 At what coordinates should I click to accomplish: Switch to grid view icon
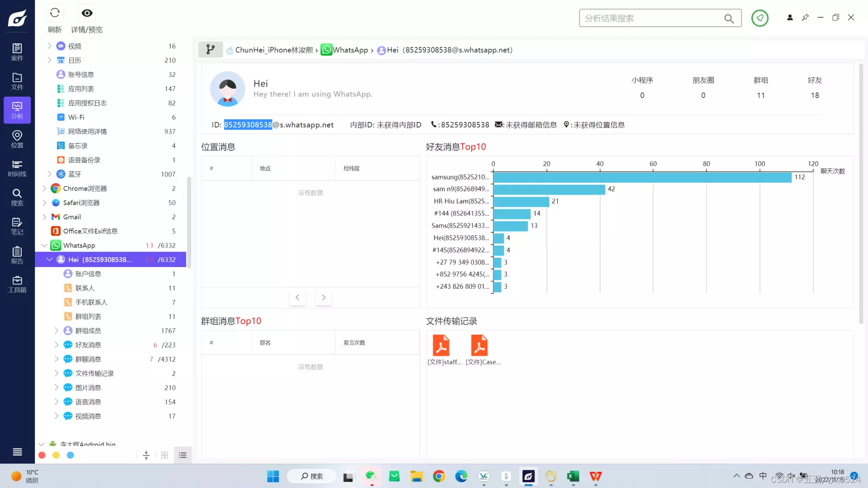pos(165,455)
